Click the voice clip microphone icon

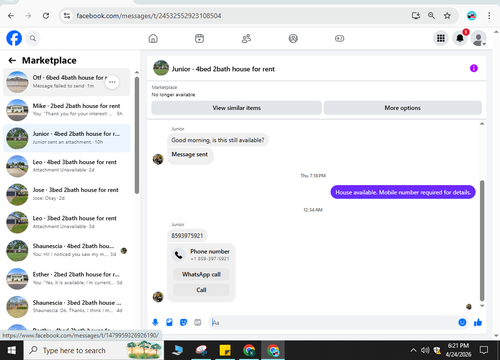(155, 322)
